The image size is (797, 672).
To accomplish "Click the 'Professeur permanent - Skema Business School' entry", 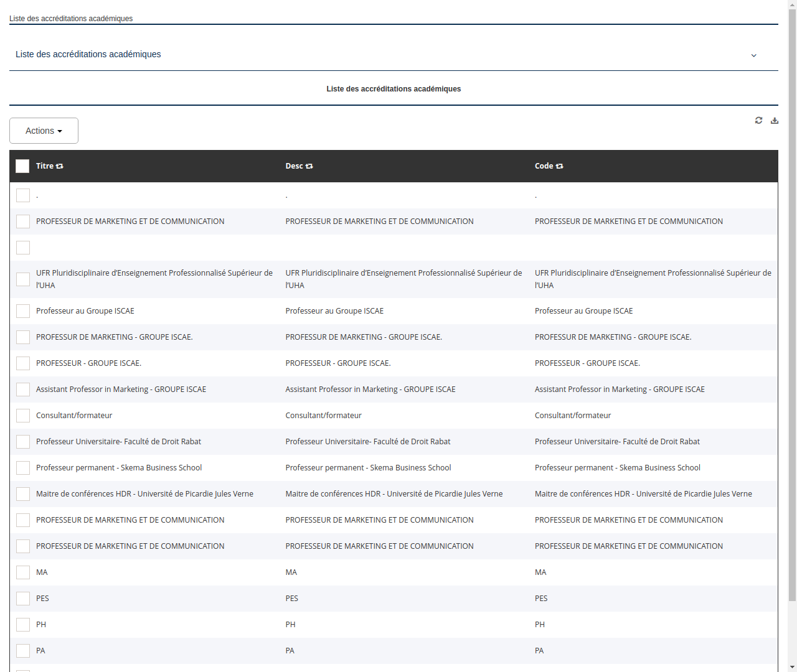I will tap(118, 467).
